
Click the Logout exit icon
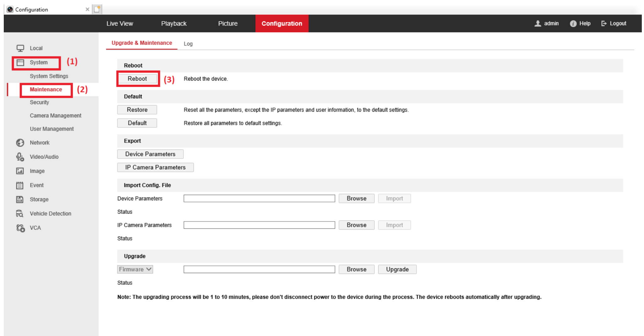coord(604,24)
